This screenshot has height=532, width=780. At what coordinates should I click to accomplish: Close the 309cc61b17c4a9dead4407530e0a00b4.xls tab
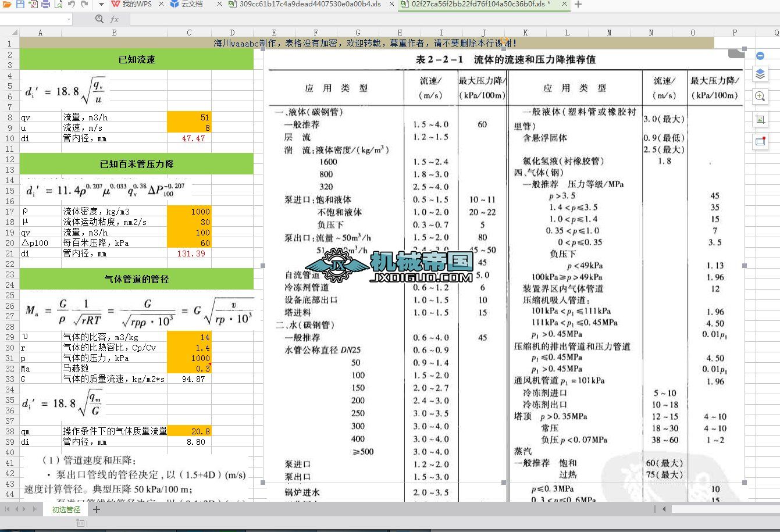[x=393, y=4]
